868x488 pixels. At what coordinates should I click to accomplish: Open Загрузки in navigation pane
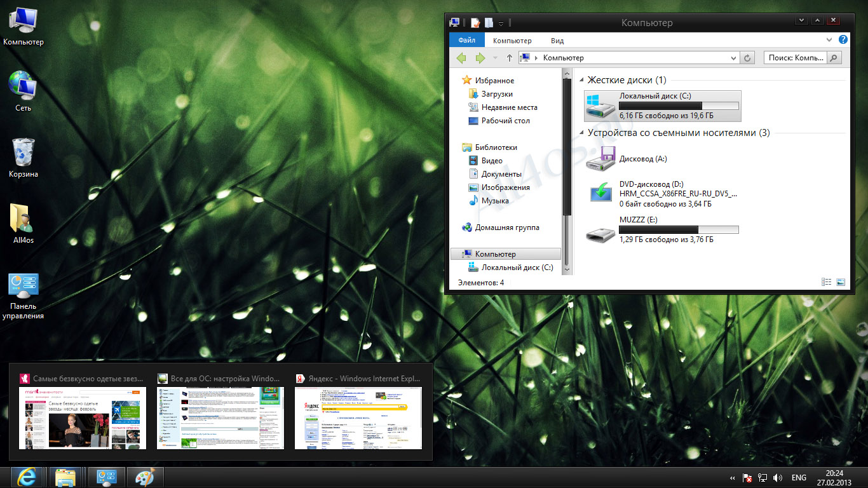491,94
